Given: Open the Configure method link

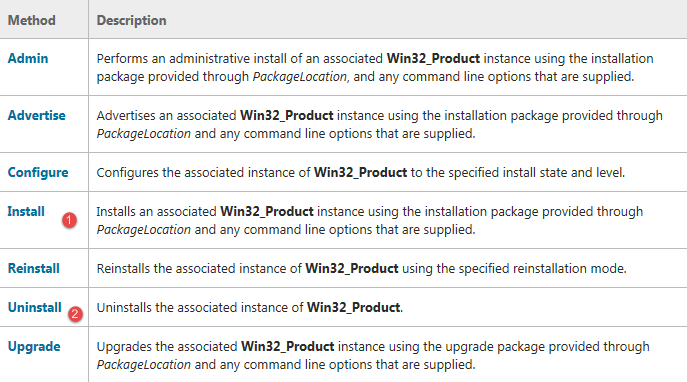Looking at the screenshot, I should (38, 172).
